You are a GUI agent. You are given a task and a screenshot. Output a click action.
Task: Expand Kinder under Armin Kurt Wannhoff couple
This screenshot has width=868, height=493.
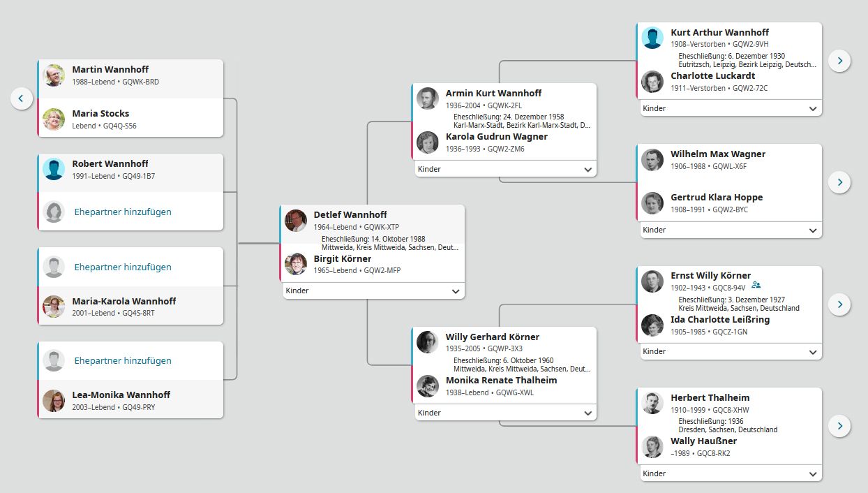(x=506, y=169)
